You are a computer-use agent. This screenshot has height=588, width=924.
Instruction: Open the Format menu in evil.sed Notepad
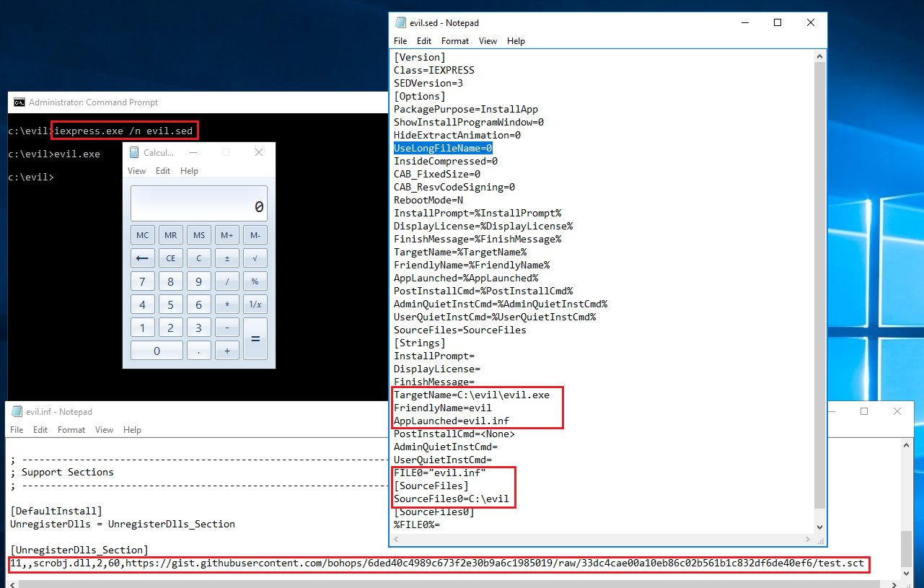tap(454, 41)
